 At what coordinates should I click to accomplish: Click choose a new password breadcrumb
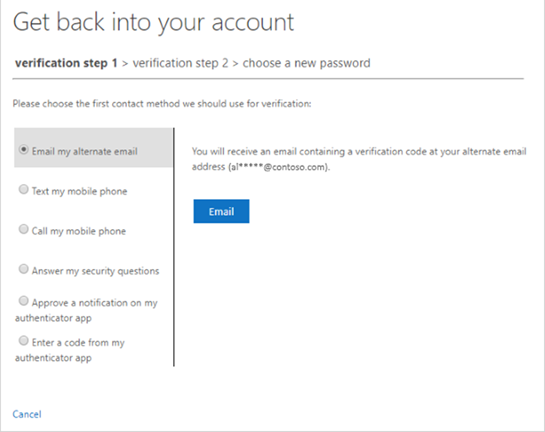click(307, 63)
